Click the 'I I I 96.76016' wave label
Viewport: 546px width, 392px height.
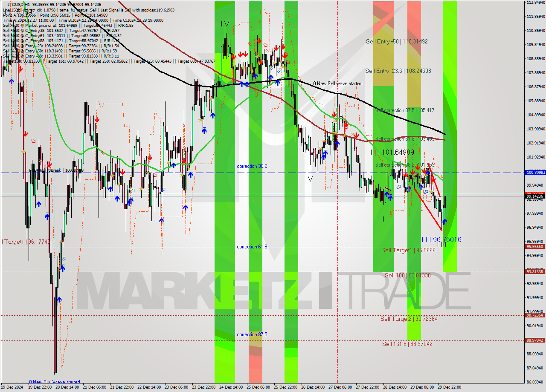441,240
